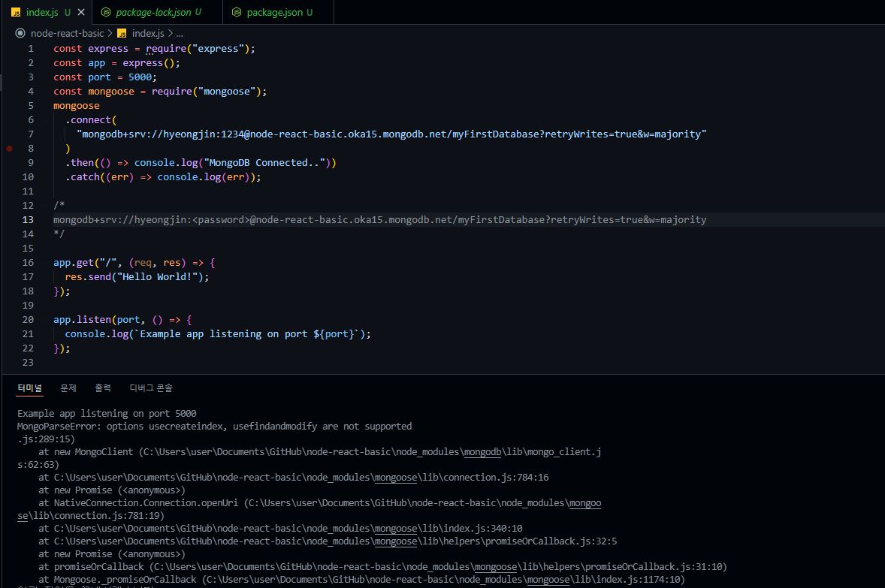
Task: Click the app.get call on line 16
Action: pos(74,262)
